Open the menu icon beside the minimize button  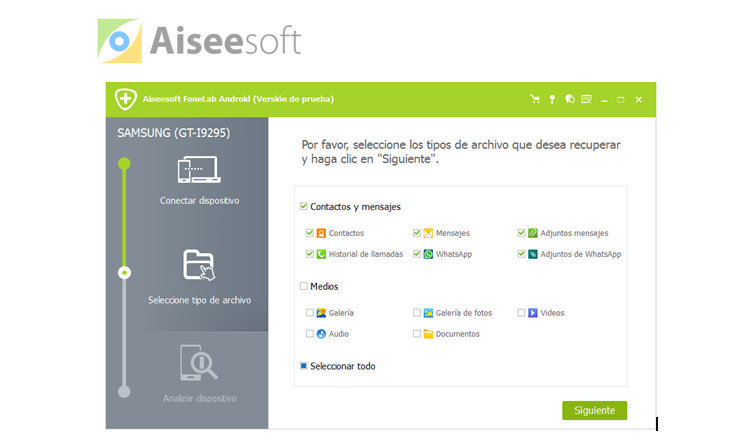586,99
